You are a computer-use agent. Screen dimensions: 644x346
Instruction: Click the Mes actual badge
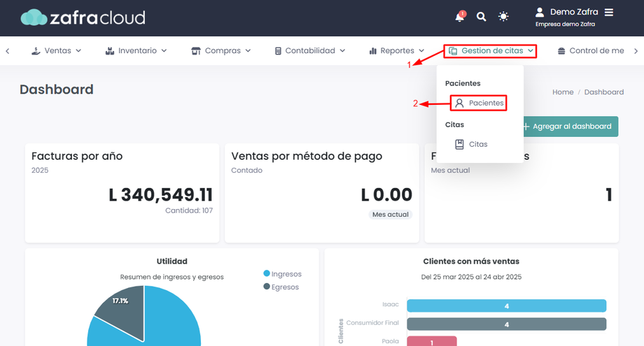coord(390,215)
